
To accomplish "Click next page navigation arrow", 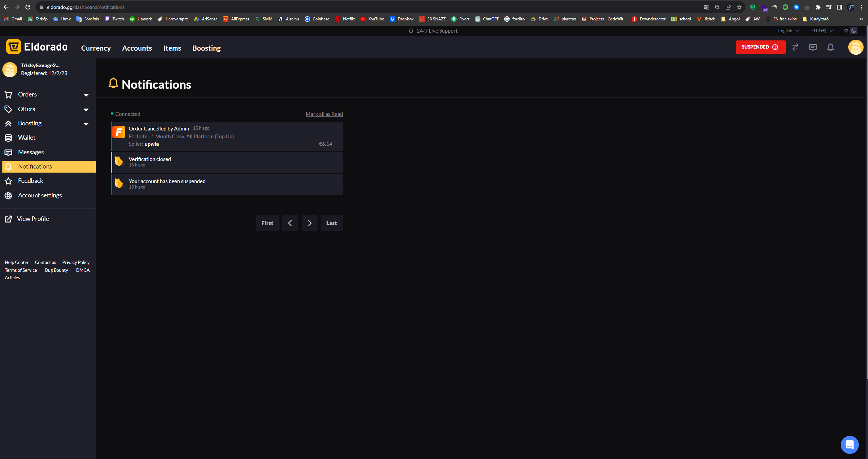I will (x=309, y=223).
